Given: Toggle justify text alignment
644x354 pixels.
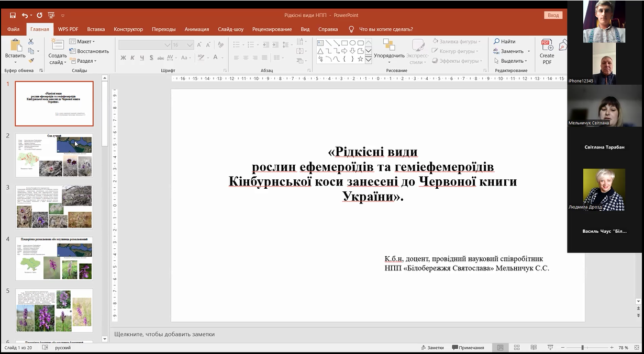Looking at the screenshot, I should pos(264,58).
